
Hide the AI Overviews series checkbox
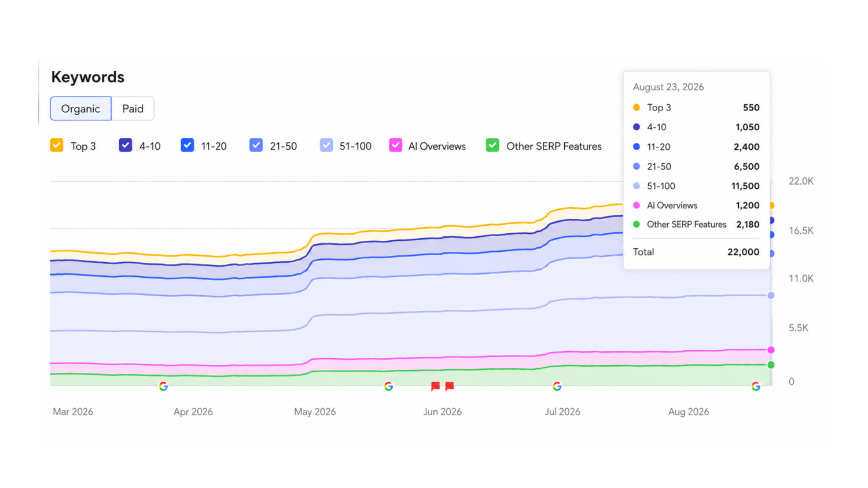tap(396, 145)
